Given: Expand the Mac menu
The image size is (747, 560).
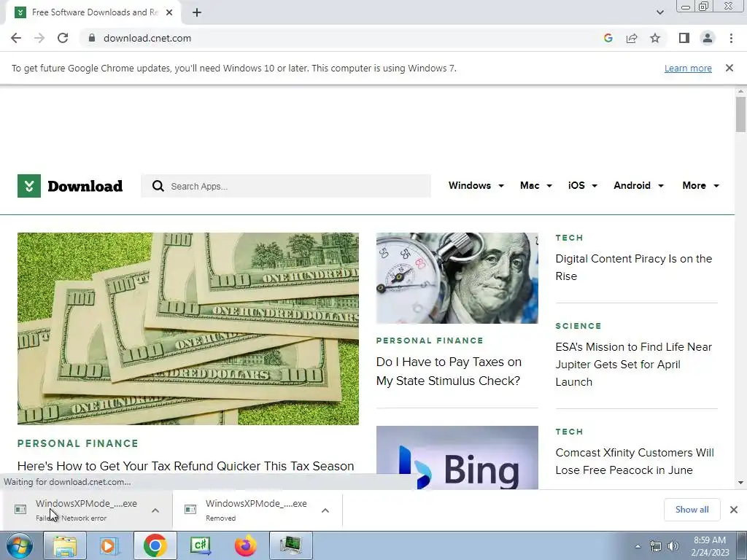Looking at the screenshot, I should (536, 186).
